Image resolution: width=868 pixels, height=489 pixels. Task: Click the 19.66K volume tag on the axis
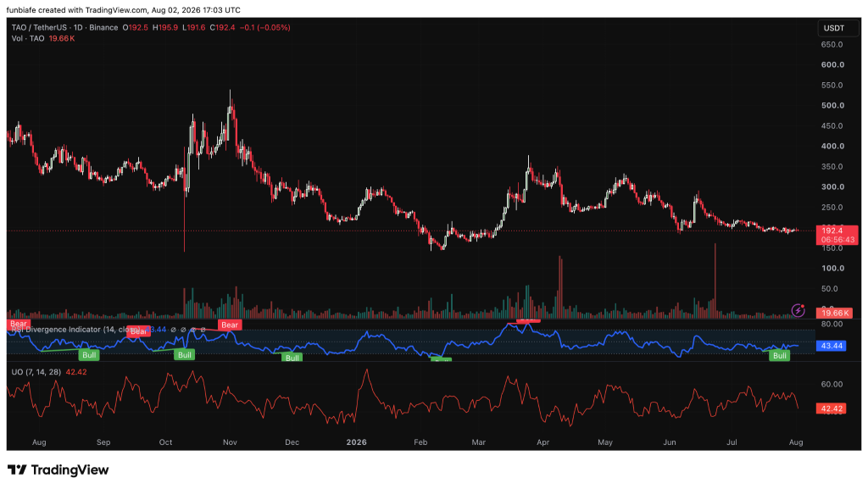coord(834,313)
